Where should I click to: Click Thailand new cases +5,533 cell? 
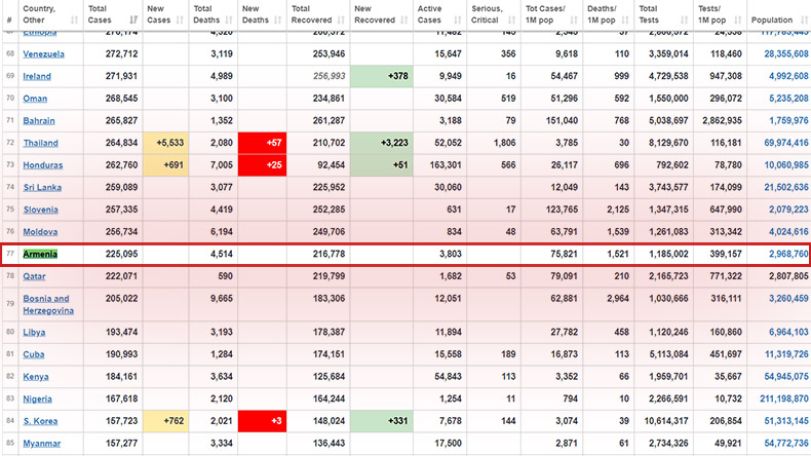pos(166,143)
